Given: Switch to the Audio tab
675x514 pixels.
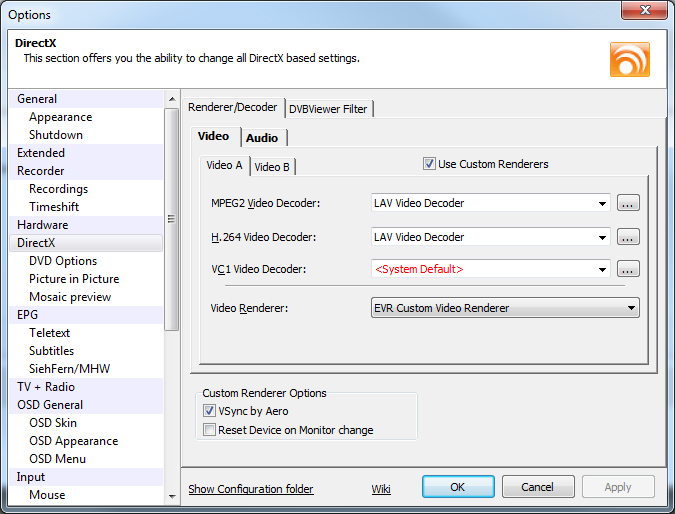Looking at the screenshot, I should [x=262, y=138].
